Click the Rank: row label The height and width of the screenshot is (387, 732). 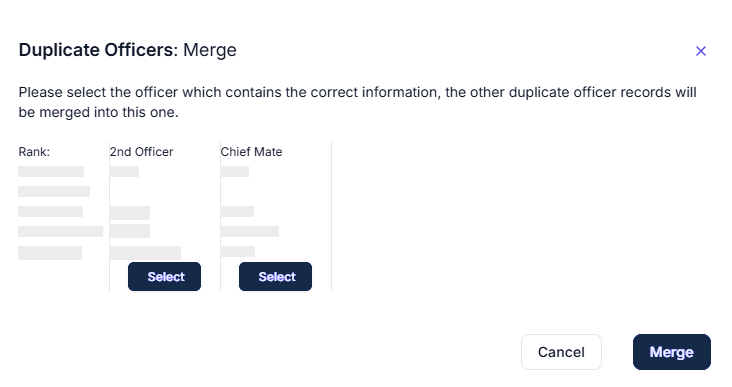point(34,152)
